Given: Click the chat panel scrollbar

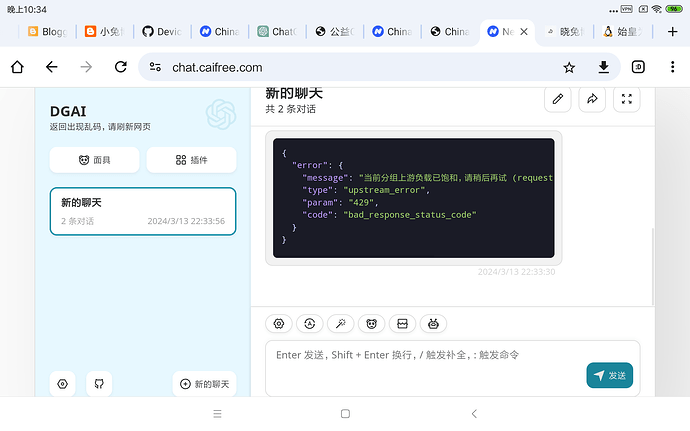Looking at the screenshot, I should 653,266.
